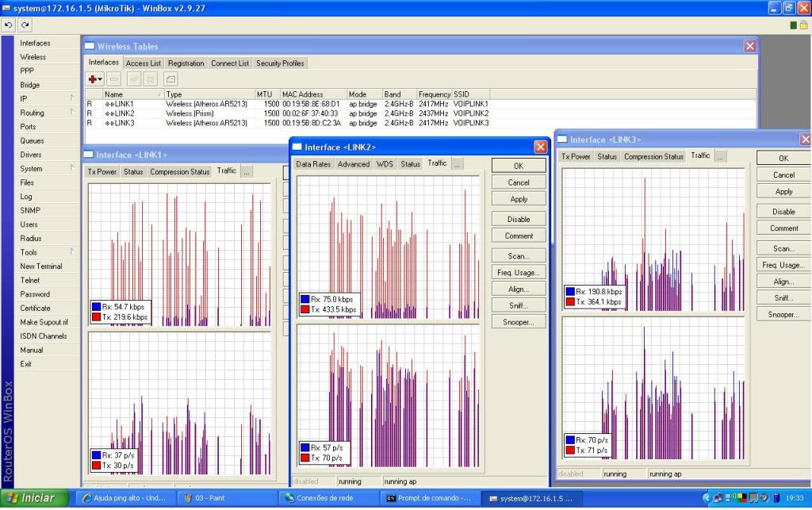The width and height of the screenshot is (812, 510).
Task: Click Snooper... in the LINK2 window
Action: click(519, 322)
